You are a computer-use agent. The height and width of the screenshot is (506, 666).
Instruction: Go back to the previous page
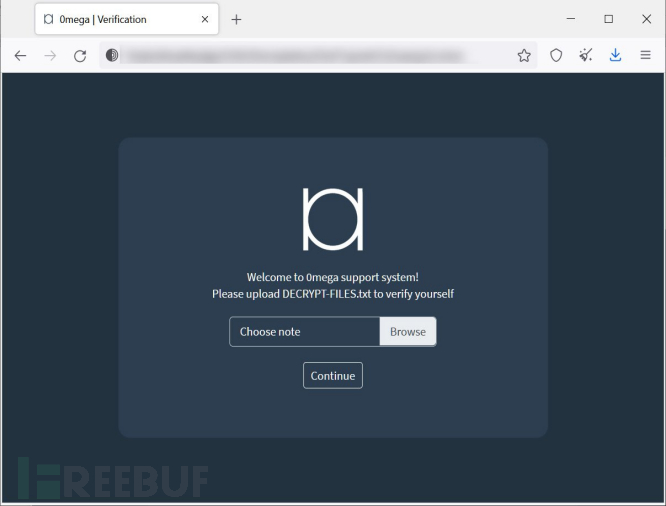click(x=20, y=56)
